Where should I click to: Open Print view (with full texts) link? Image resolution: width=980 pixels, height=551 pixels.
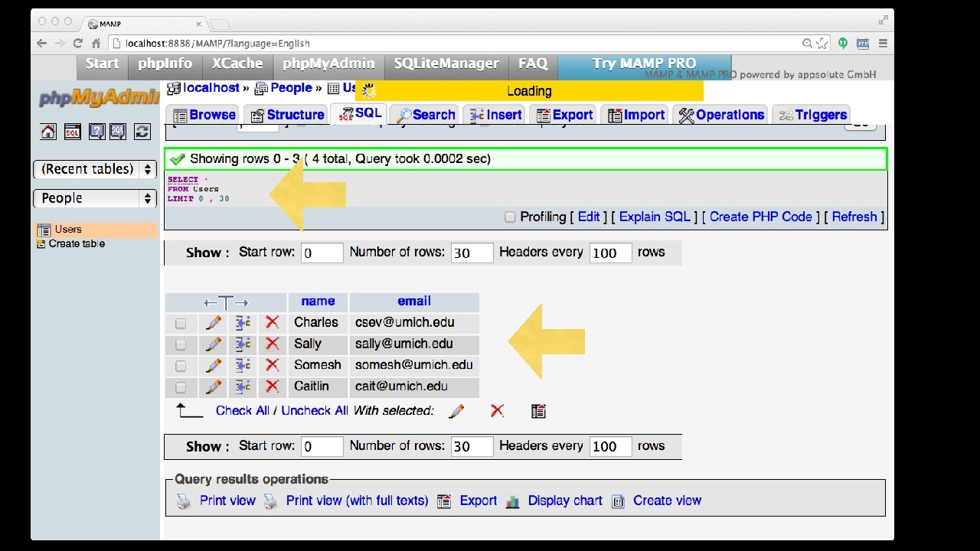[x=357, y=501]
